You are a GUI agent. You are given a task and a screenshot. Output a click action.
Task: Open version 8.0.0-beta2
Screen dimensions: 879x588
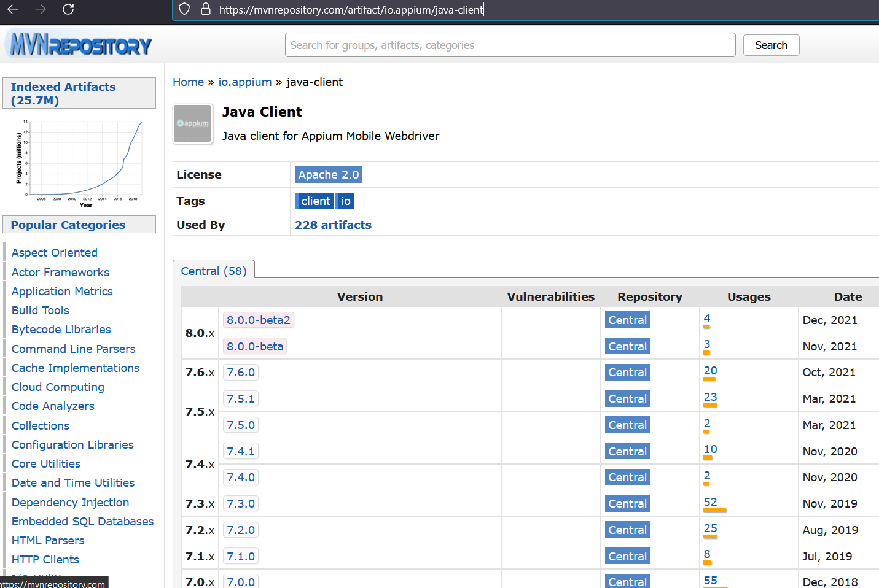click(x=259, y=320)
